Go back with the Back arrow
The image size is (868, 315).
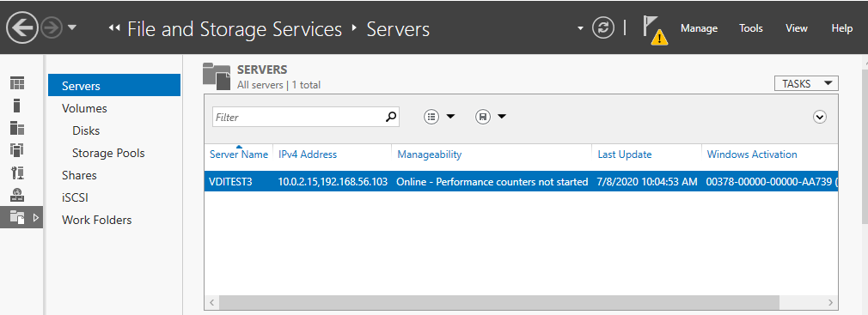pos(22,27)
